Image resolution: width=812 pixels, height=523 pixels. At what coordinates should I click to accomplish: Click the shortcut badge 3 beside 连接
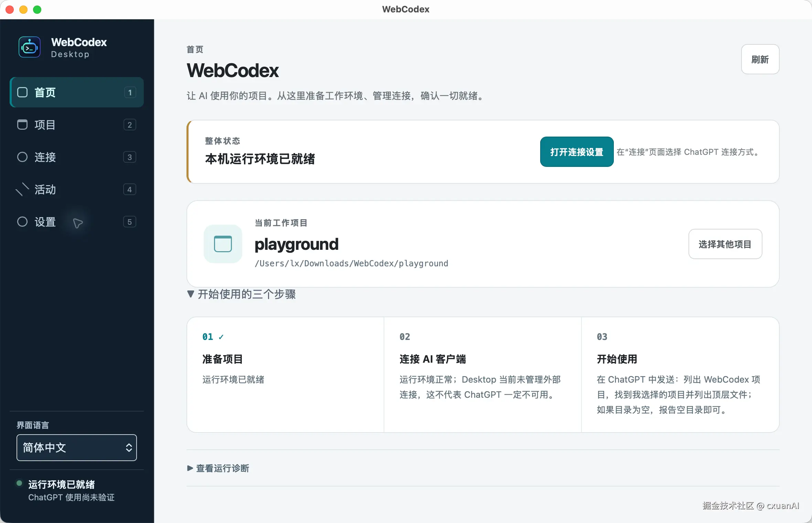130,157
